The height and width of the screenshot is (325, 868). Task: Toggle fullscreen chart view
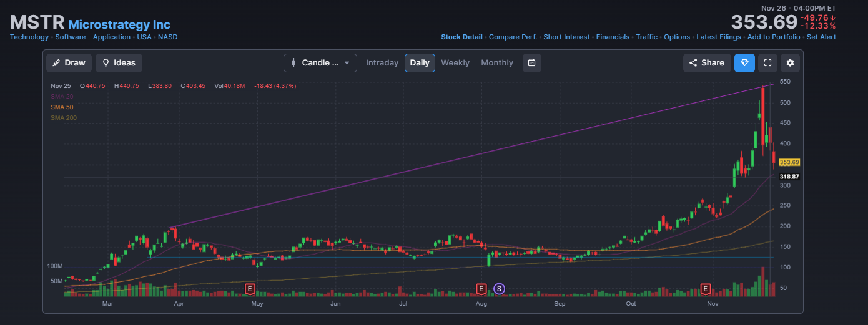767,63
